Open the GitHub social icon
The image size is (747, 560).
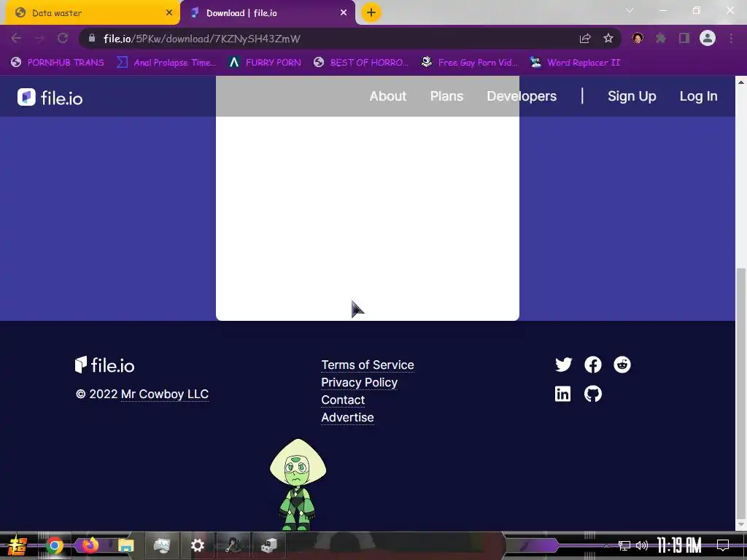592,394
